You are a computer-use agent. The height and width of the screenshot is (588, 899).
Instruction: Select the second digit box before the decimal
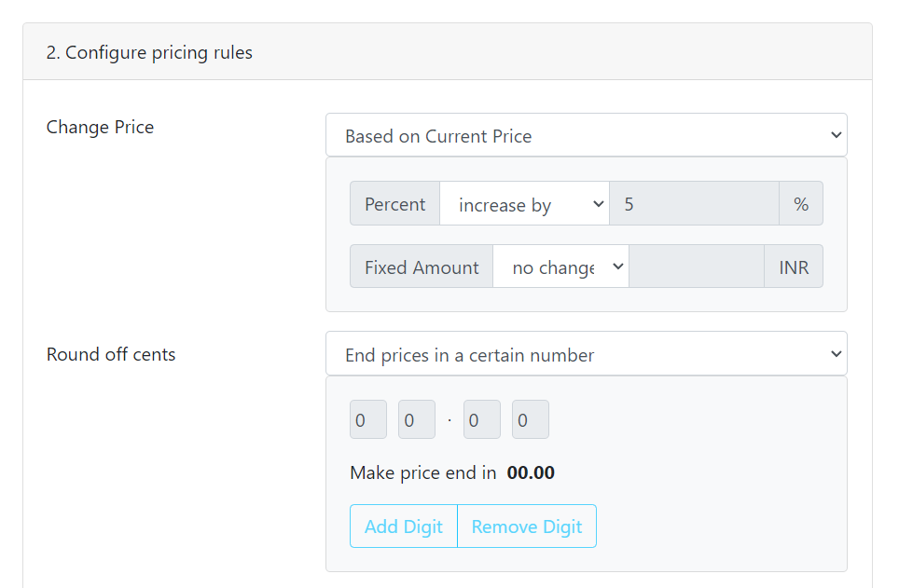(416, 420)
